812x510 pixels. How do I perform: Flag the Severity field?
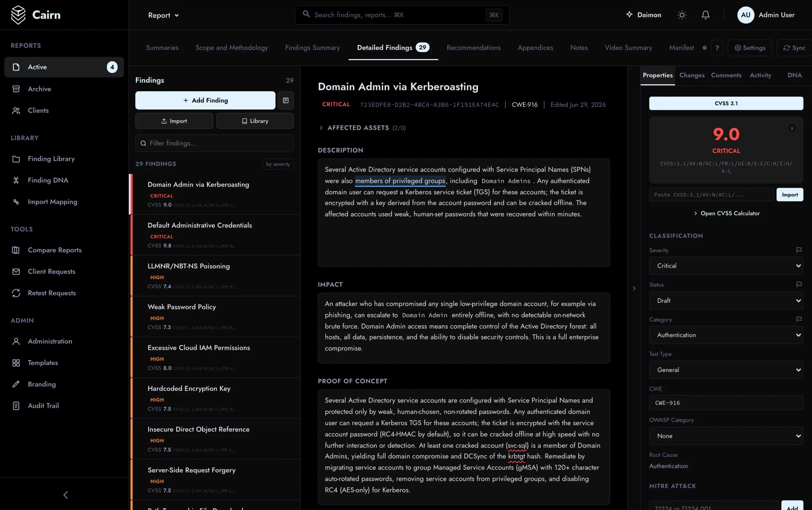799,250
